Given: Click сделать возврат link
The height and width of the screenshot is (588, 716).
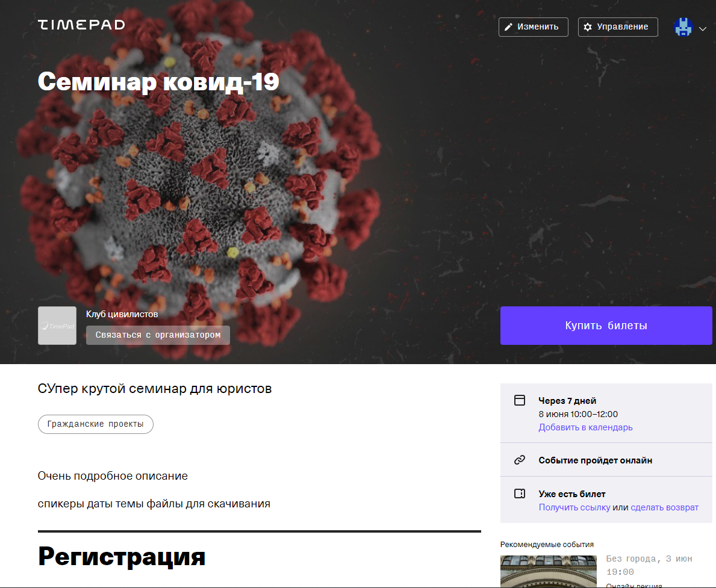Looking at the screenshot, I should (x=664, y=507).
